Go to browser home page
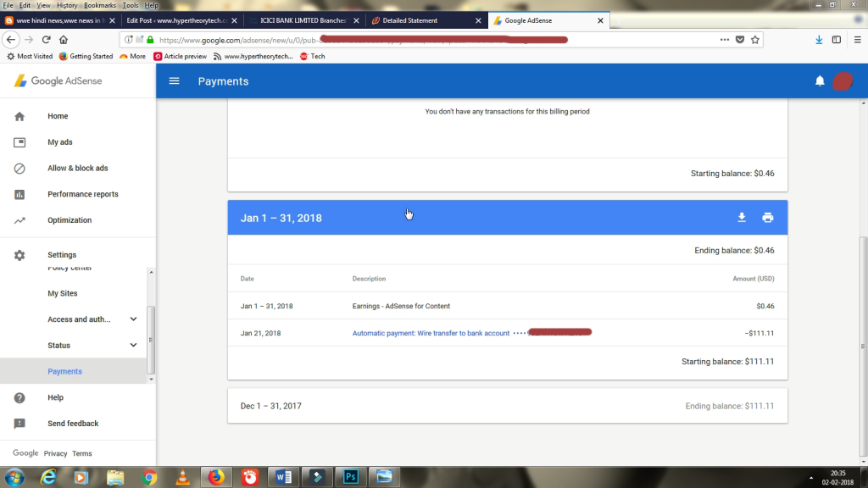Image resolution: width=868 pixels, height=488 pixels. click(64, 40)
